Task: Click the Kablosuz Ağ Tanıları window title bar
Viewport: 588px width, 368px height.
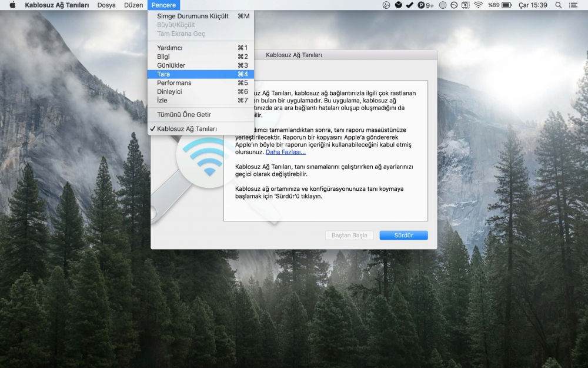Action: [293, 55]
